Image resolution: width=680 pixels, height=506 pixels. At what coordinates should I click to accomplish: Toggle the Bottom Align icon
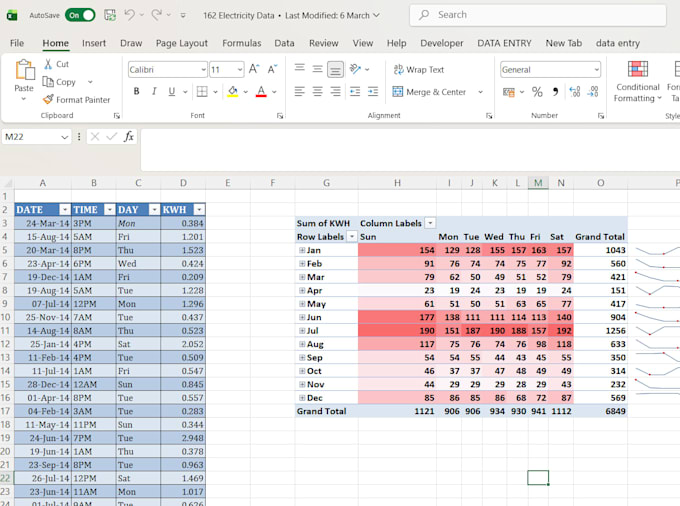[335, 69]
